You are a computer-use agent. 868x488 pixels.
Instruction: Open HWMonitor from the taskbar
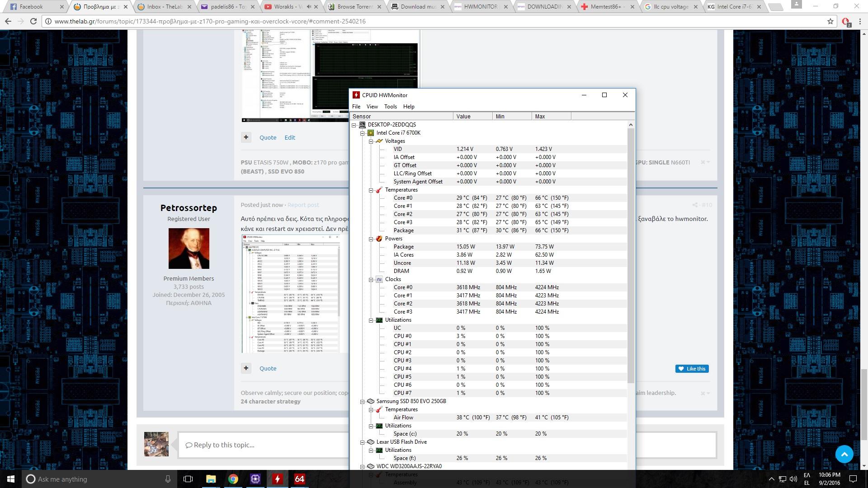(277, 479)
